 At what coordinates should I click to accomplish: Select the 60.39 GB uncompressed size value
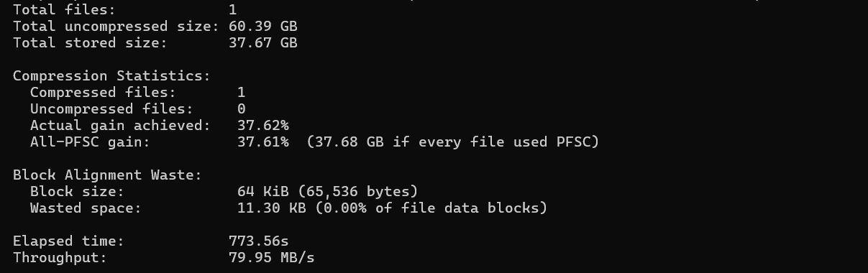coord(263,27)
